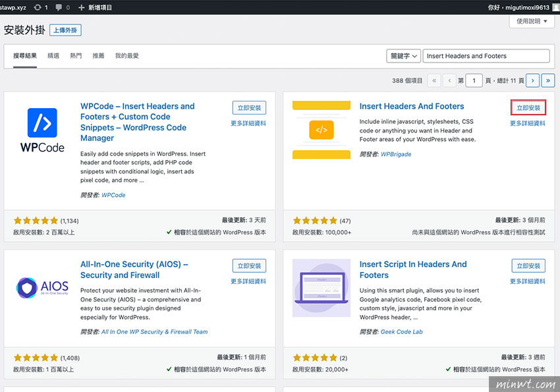Viewport: 560px width, 392px height.
Task: Install Insert Headers And Footers by WPBrigade
Action: pyautogui.click(x=528, y=108)
